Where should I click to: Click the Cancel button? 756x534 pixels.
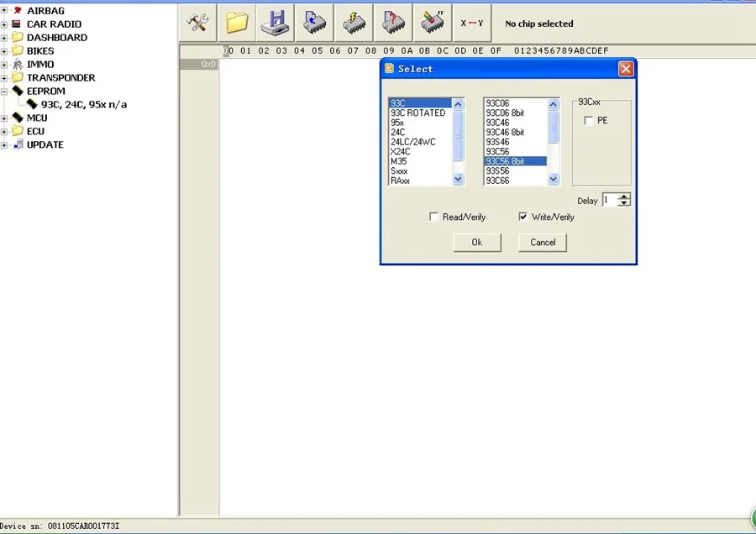543,243
